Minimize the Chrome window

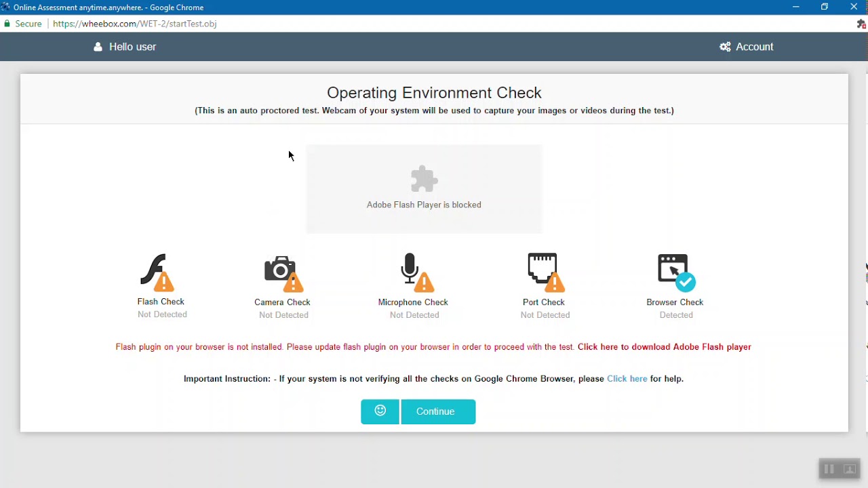pyautogui.click(x=796, y=7)
